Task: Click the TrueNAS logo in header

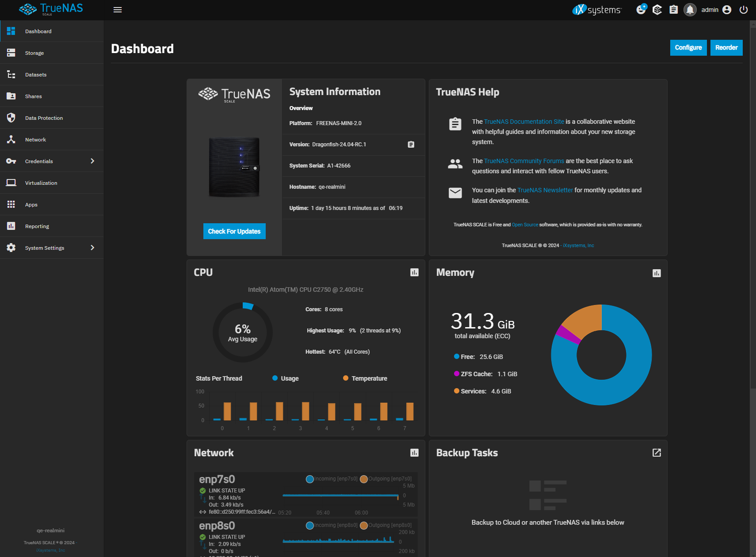Action: tap(51, 9)
